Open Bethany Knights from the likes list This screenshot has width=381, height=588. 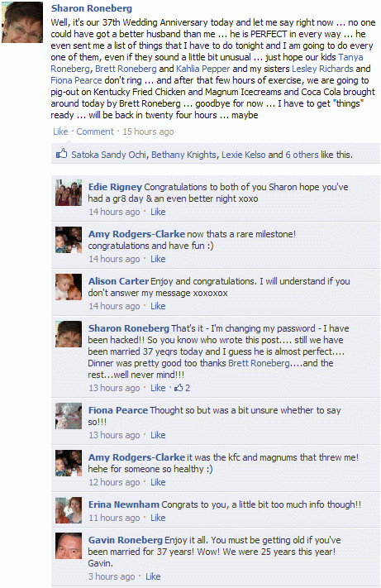click(183, 155)
